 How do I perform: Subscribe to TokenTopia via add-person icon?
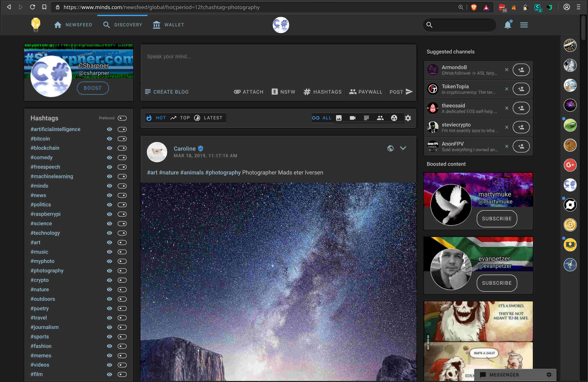coord(521,89)
